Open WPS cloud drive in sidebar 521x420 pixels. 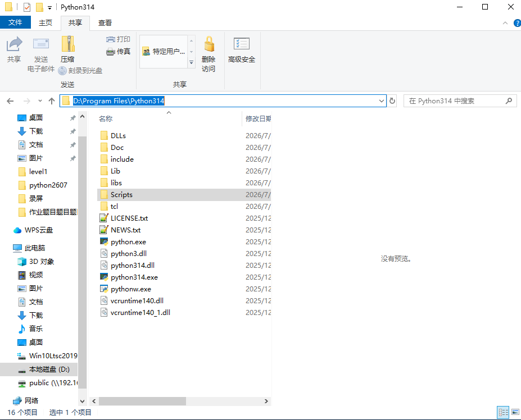(x=39, y=230)
